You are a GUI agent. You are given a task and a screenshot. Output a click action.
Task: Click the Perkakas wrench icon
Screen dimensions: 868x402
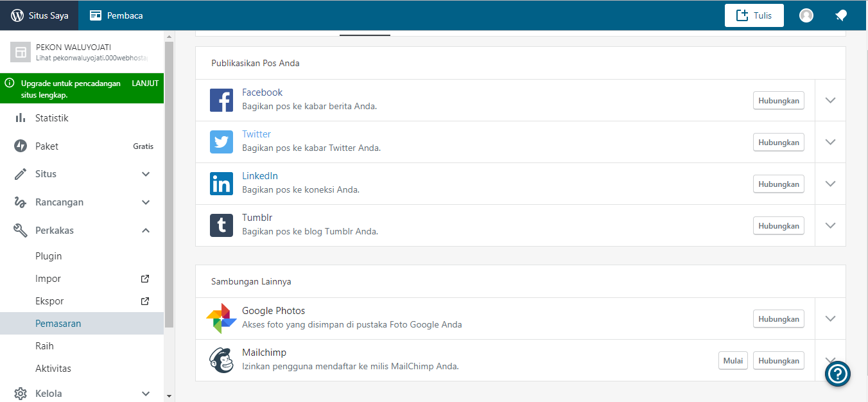[21, 230]
